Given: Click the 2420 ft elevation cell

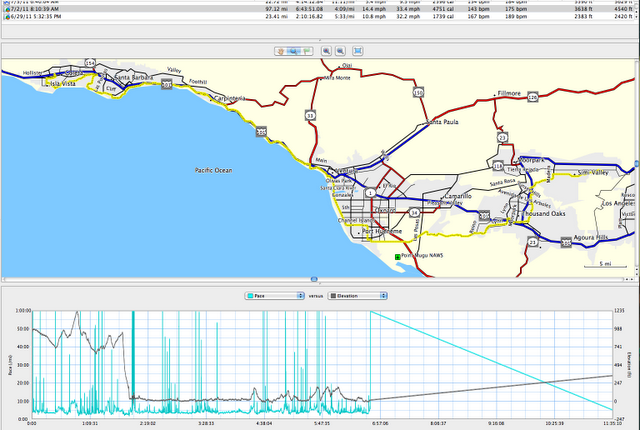Looking at the screenshot, I should pyautogui.click(x=623, y=17).
